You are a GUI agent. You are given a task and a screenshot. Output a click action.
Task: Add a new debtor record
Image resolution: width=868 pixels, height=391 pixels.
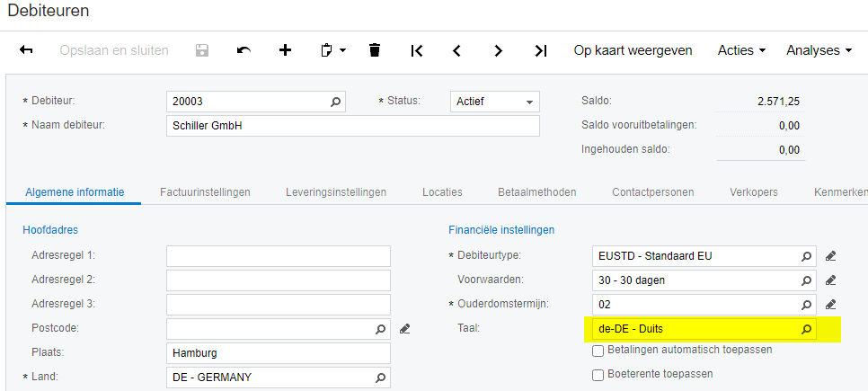[x=286, y=50]
